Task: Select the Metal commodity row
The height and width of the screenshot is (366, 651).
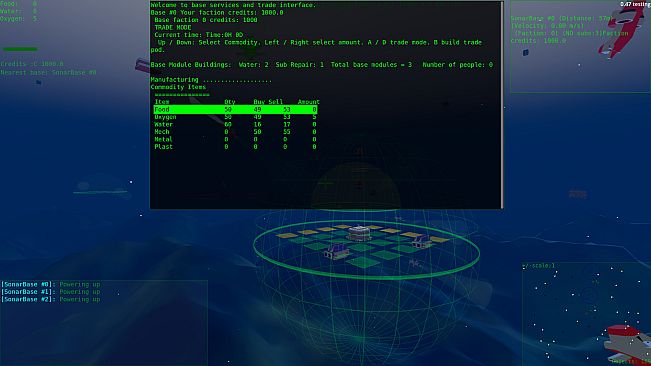Action: pyautogui.click(x=235, y=139)
